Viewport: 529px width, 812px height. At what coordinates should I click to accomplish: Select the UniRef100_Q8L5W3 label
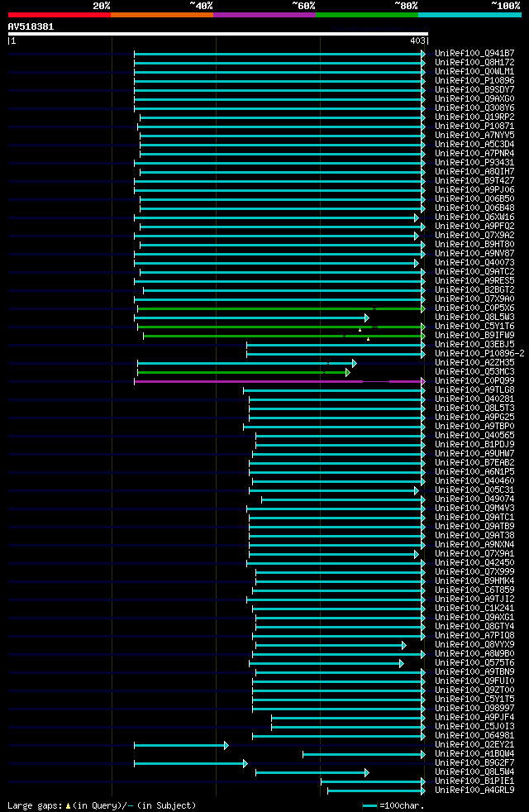click(474, 318)
